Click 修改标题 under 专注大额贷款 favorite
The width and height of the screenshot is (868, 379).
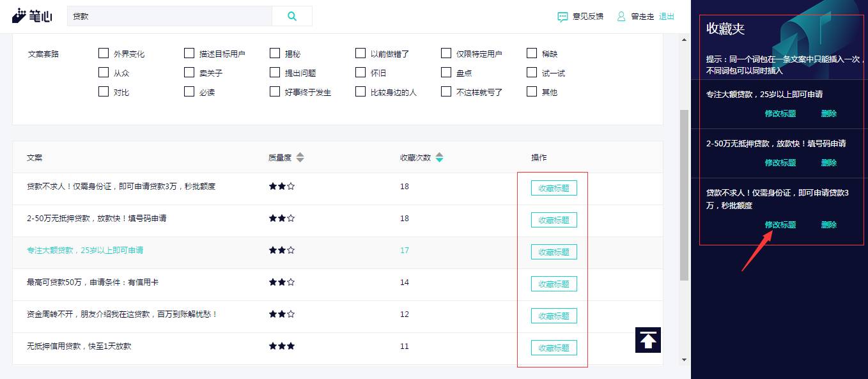(780, 114)
